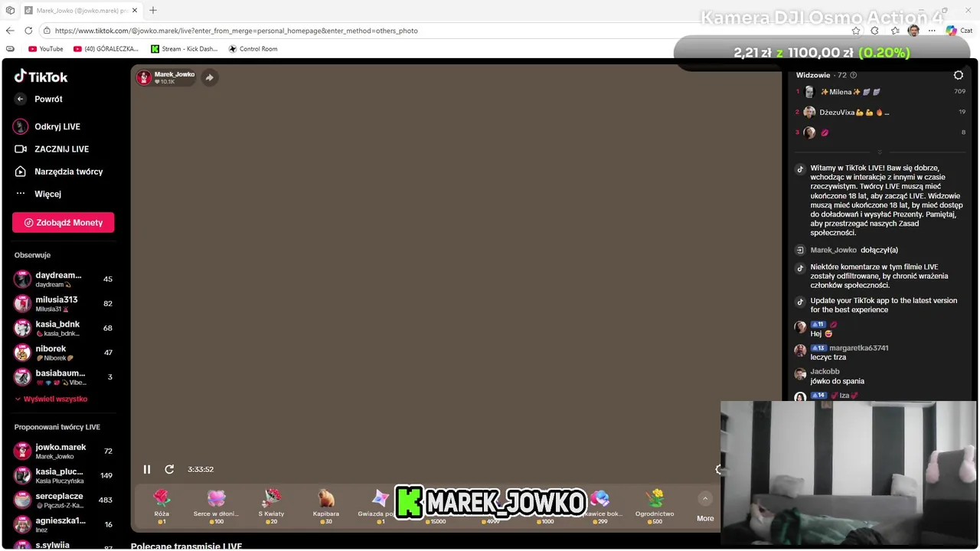Open Narzędzia twórcy menu

pos(58,171)
